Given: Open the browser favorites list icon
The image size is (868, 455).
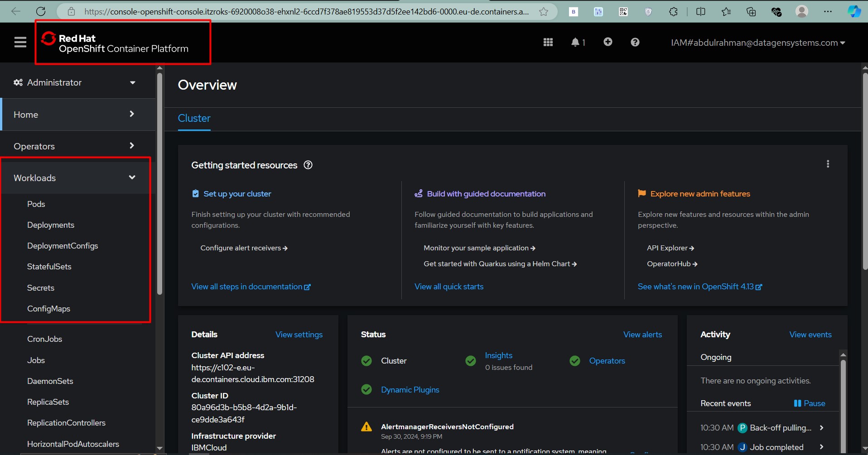Looking at the screenshot, I should point(726,12).
